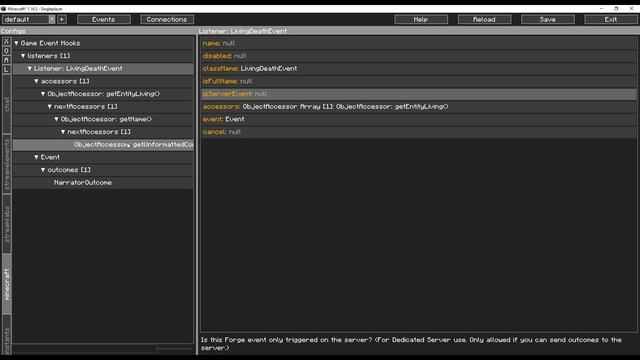Collapse the Listener: LivingDeathEvent node
The image size is (640, 360).
[29, 68]
